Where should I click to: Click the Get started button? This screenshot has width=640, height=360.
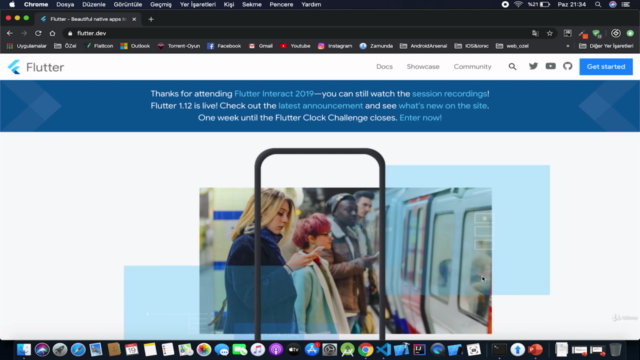point(606,67)
